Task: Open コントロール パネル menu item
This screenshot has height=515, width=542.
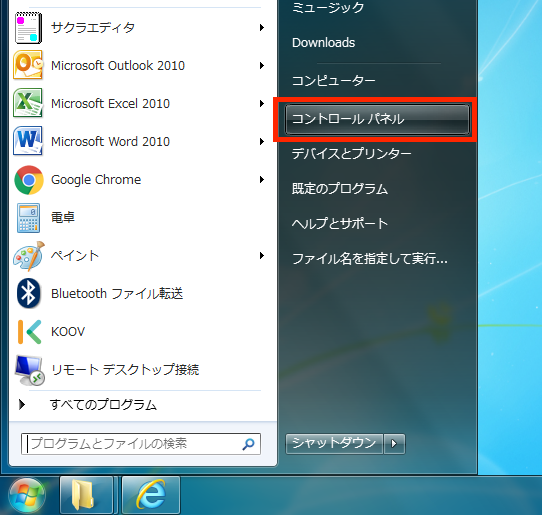Action: 377,119
